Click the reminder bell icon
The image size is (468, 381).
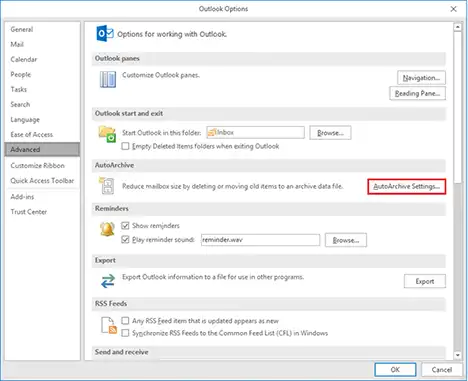(x=107, y=229)
